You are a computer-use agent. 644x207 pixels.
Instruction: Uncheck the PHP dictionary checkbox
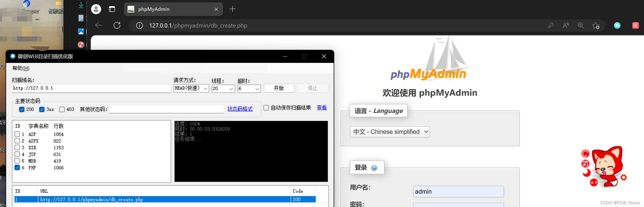[x=17, y=167]
